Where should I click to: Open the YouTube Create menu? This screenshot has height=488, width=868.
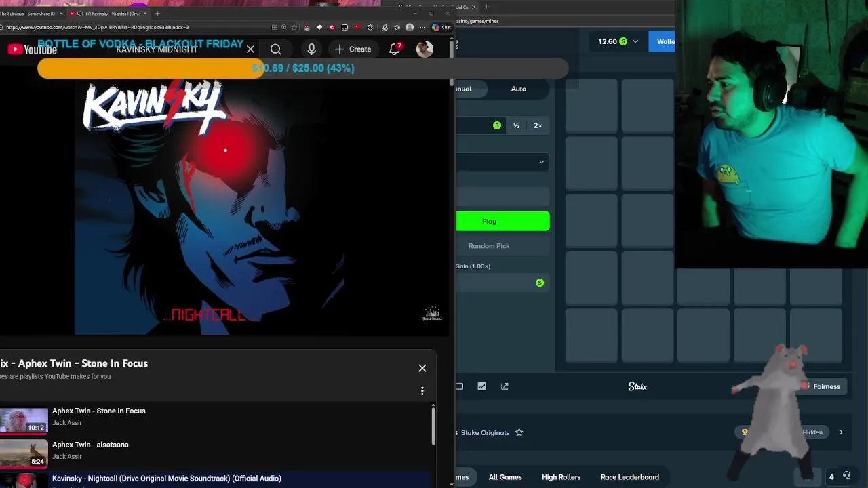pyautogui.click(x=353, y=49)
